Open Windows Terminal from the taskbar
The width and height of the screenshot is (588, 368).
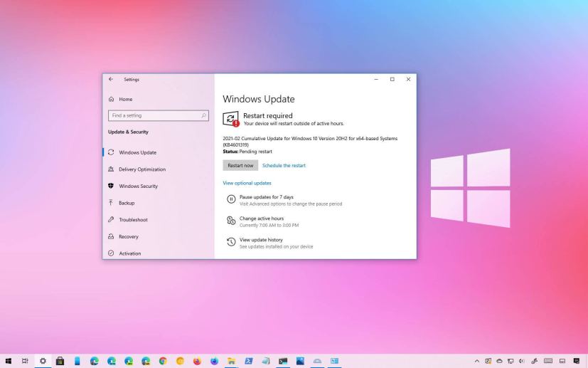283,362
